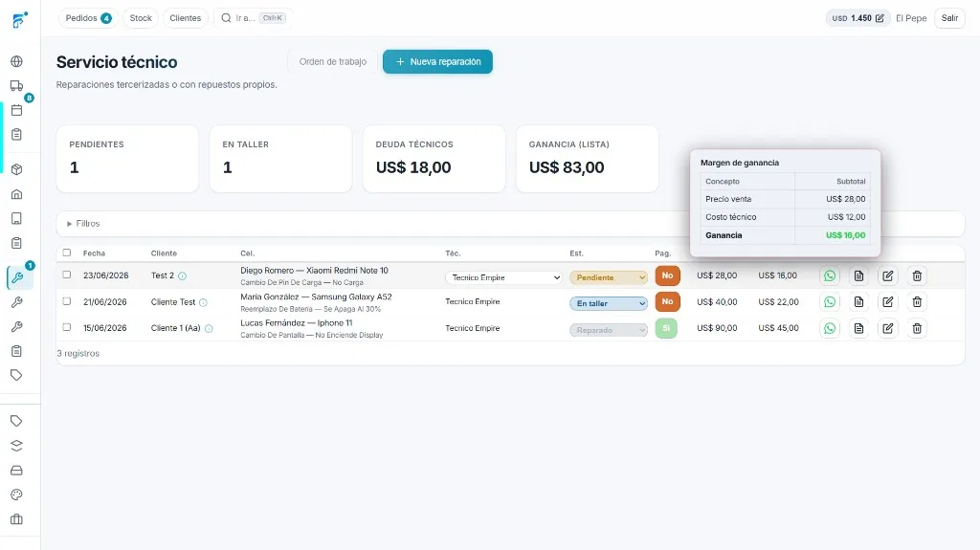
Task: Click info icon next to Cliente Test
Action: [x=203, y=302]
